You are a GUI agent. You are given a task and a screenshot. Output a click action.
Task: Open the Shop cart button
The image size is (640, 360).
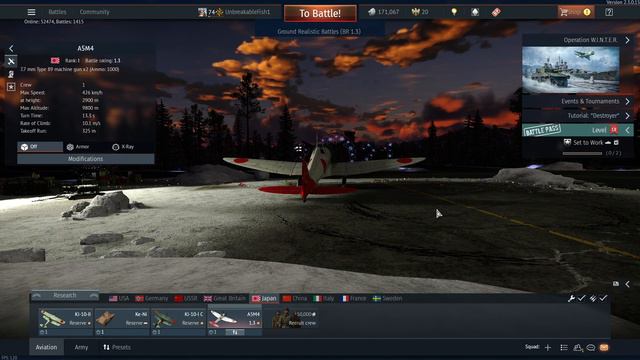(x=576, y=12)
